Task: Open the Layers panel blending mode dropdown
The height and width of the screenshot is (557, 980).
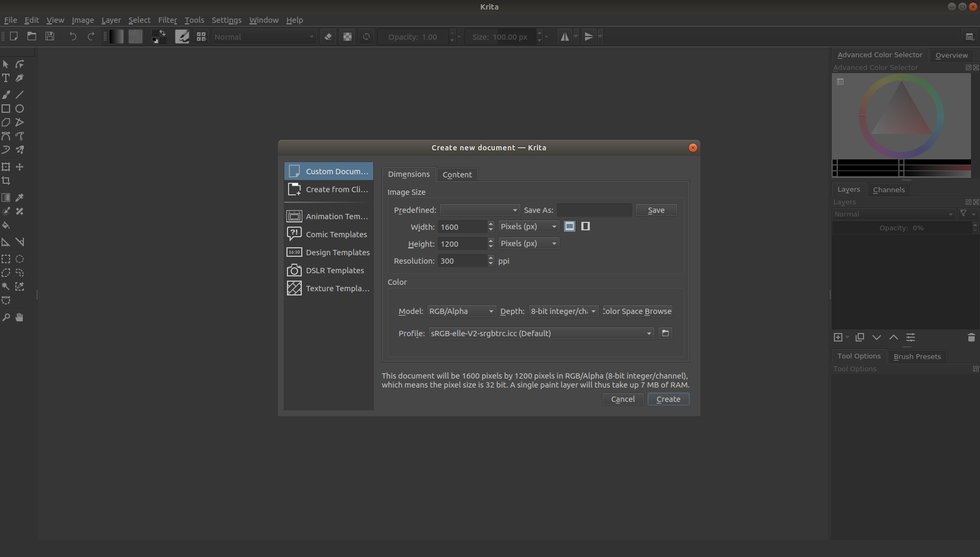Action: pyautogui.click(x=894, y=214)
